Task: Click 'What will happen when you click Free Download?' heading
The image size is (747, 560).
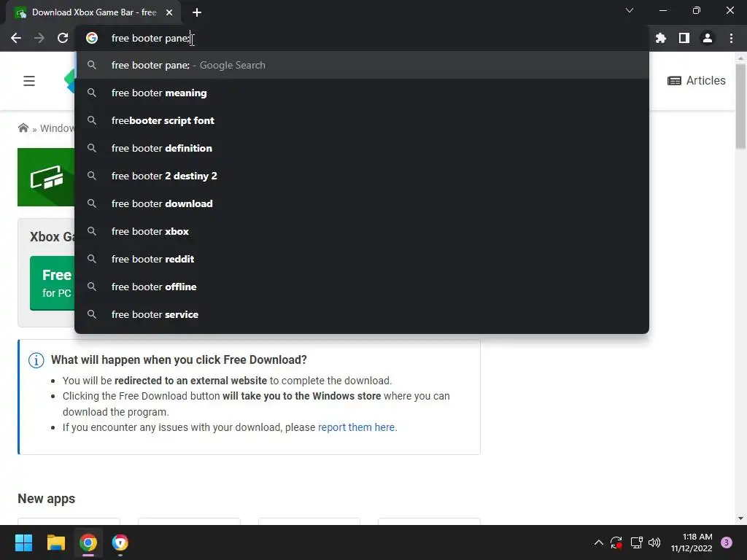Action: (179, 359)
